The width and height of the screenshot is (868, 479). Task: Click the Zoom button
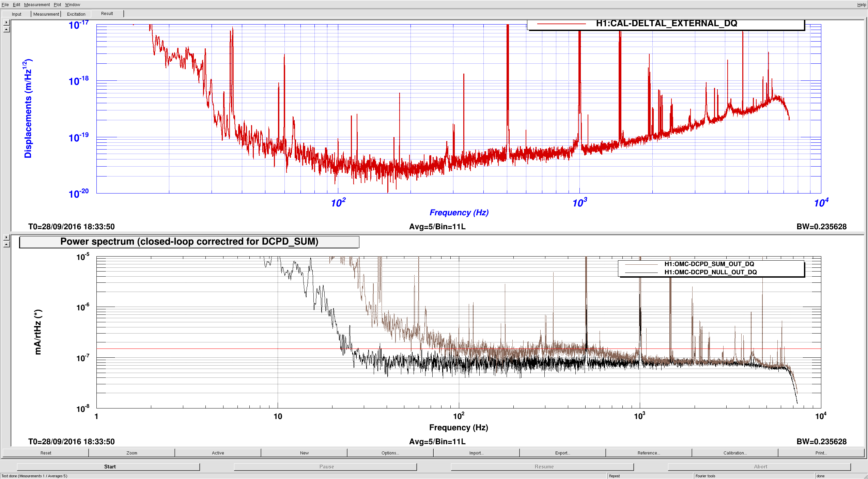pos(132,453)
